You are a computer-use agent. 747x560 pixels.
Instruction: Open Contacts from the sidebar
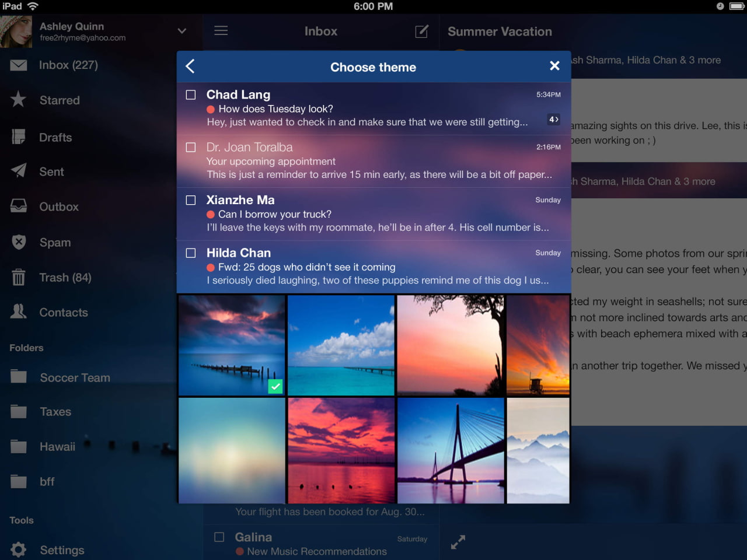point(63,312)
